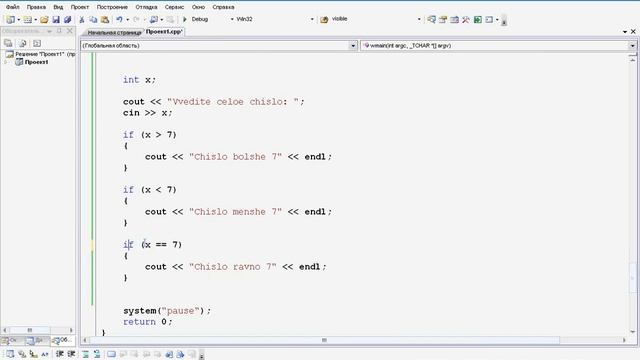Open the Object Browser toolbar icon
640x360 pixels.
[x=454, y=19]
